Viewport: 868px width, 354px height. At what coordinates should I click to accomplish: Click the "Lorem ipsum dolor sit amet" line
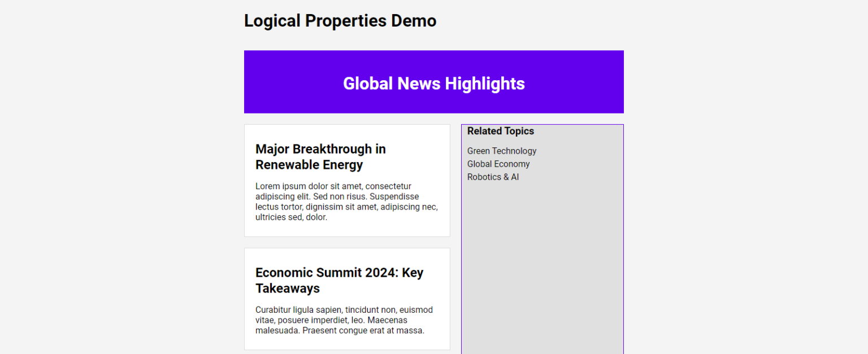(x=333, y=186)
